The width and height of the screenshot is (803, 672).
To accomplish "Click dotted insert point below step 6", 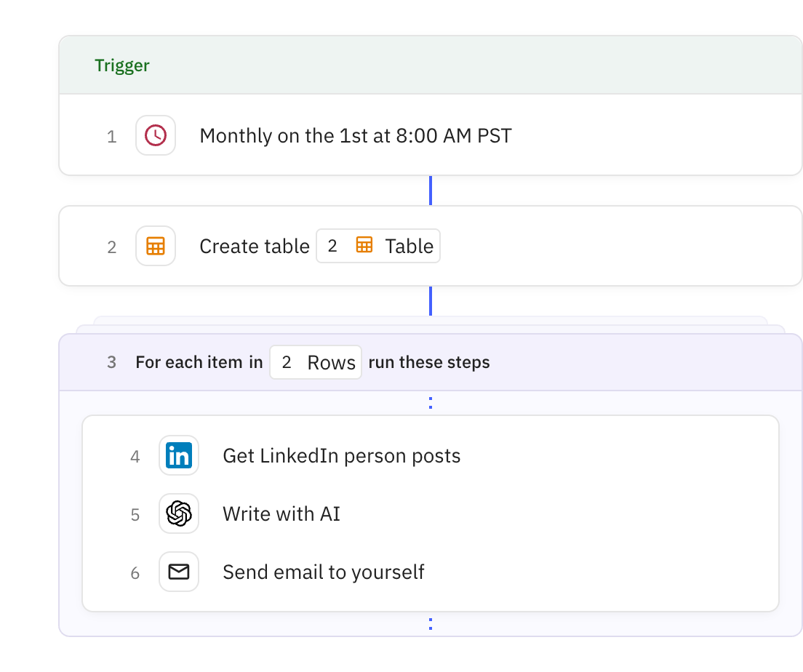I will (x=431, y=624).
